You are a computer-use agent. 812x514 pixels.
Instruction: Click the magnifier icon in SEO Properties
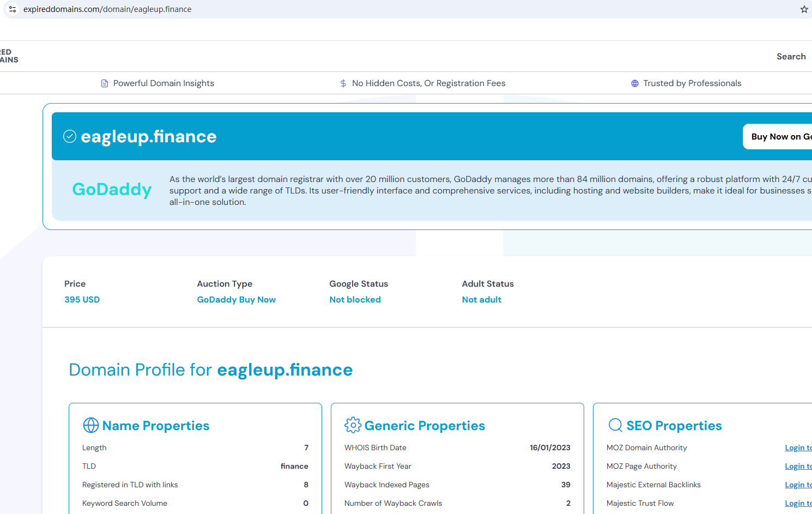[615, 425]
